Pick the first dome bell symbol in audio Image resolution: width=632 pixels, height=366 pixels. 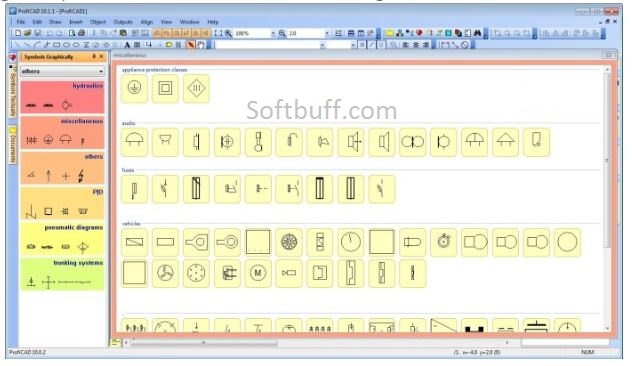[x=134, y=142]
